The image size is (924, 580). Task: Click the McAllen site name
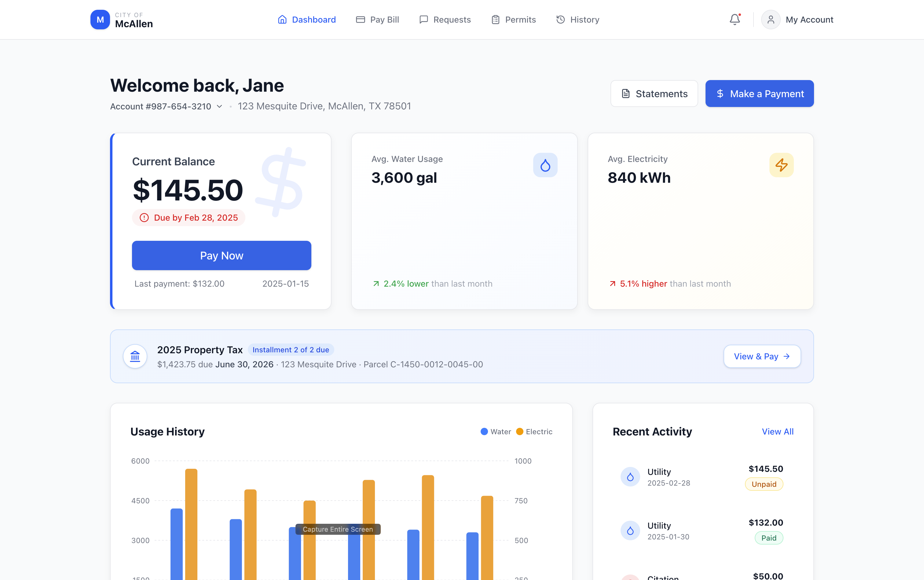pyautogui.click(x=134, y=24)
